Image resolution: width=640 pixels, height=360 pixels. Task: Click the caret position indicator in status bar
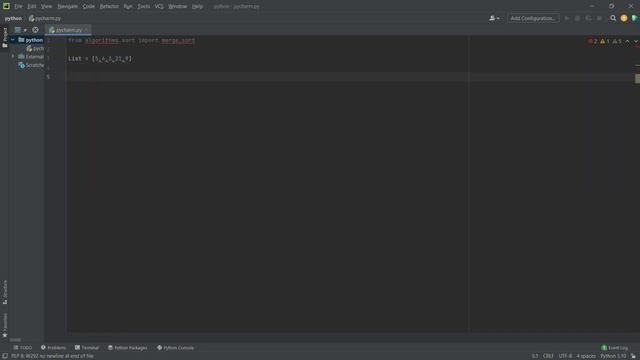(535, 356)
